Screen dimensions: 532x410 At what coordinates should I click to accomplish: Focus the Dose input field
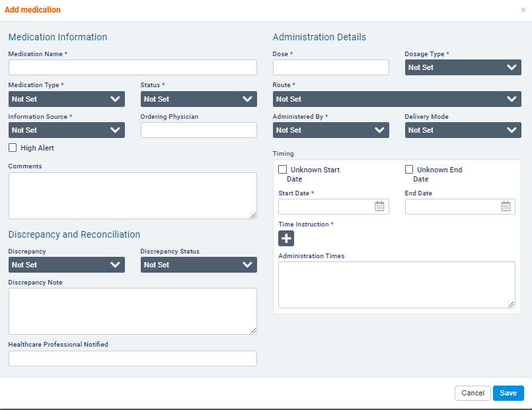coord(330,67)
